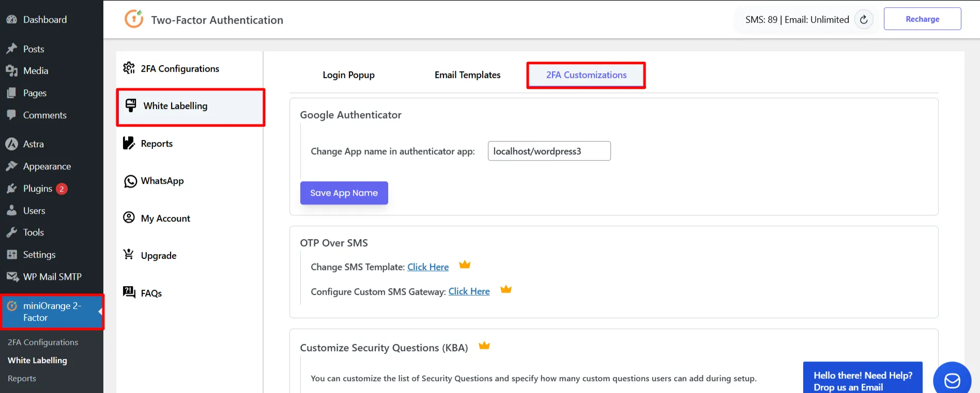The height and width of the screenshot is (393, 980).
Task: Click the Customize Security Questions (KBA) heading
Action: tap(384, 348)
